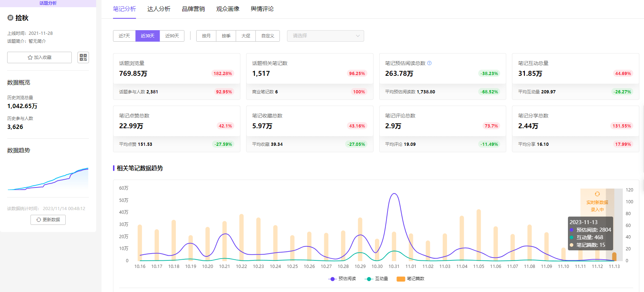This screenshot has width=644, height=292.
Task: Select the 近30天 time range
Action: (147, 36)
